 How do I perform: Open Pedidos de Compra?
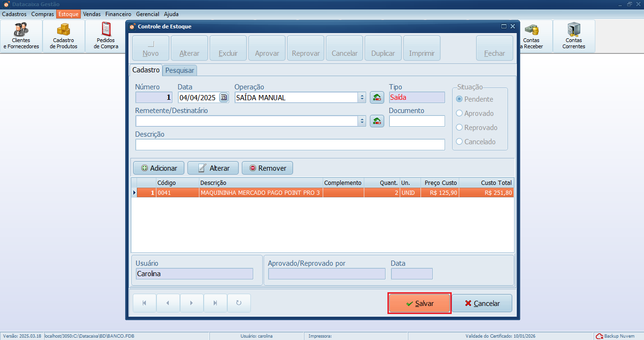point(105,35)
